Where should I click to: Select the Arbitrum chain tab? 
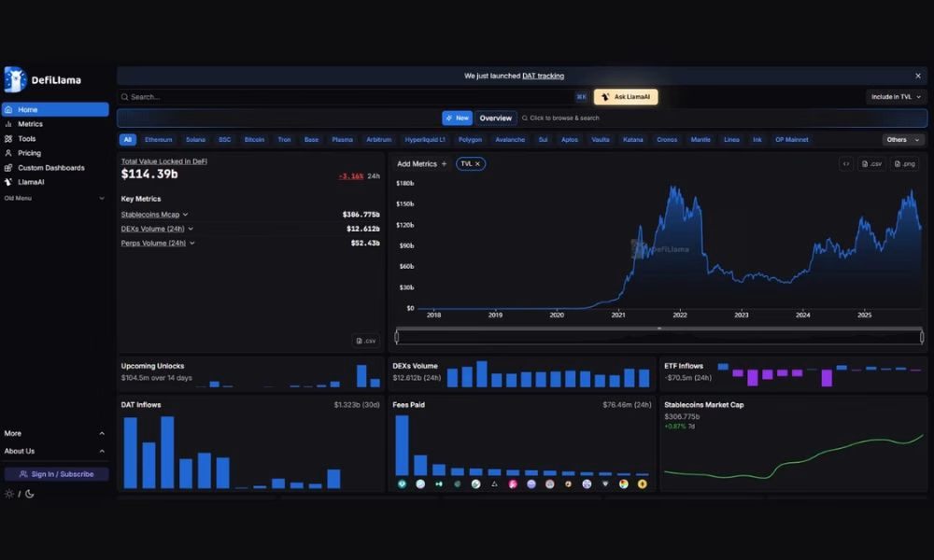coord(379,140)
